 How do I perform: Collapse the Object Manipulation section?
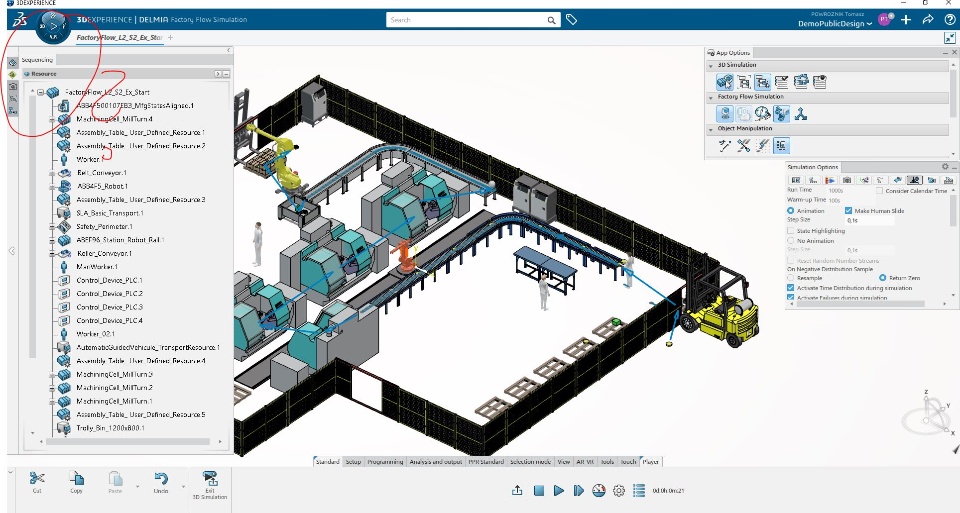pos(711,129)
